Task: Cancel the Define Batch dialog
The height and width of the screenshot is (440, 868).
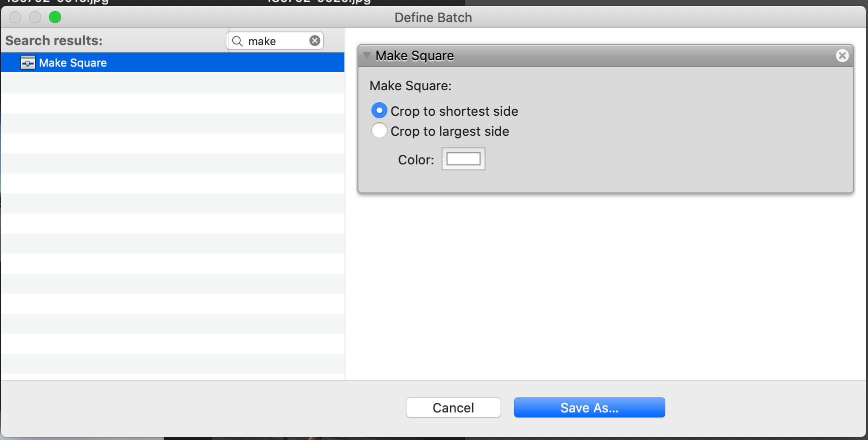Action: coord(454,407)
